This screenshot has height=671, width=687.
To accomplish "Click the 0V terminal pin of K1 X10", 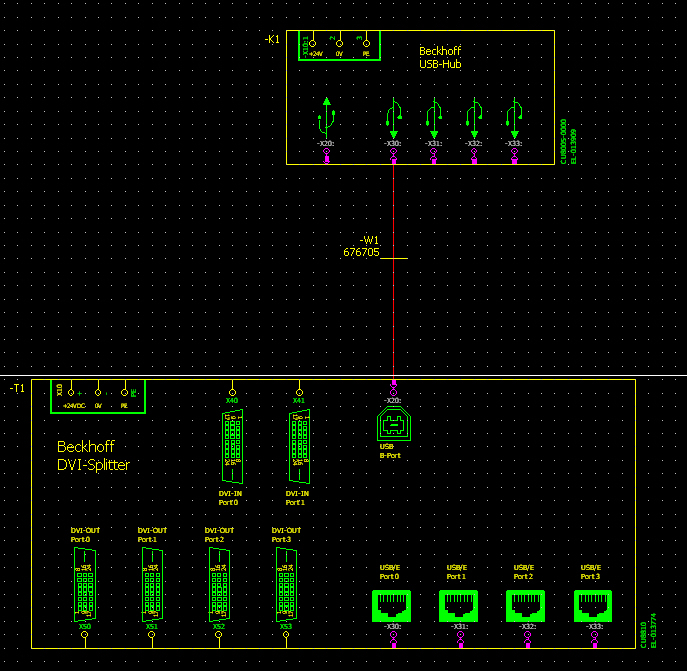I will (340, 43).
